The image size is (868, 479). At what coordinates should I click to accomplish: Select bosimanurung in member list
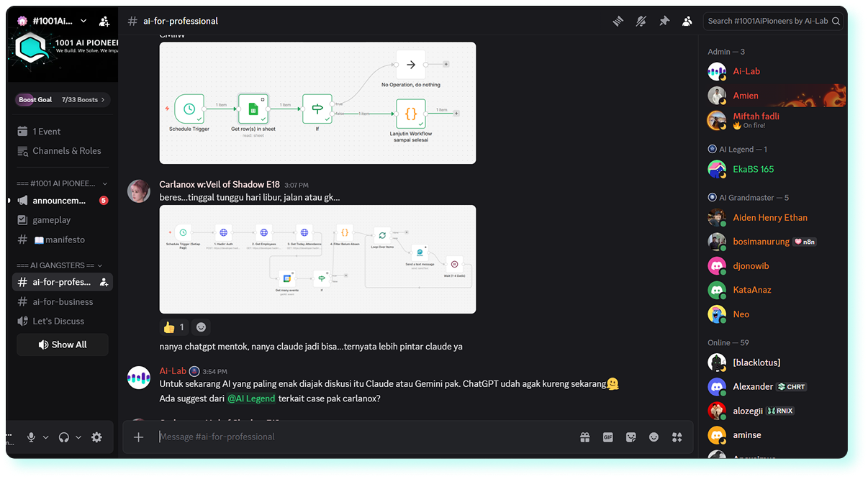(x=773, y=242)
